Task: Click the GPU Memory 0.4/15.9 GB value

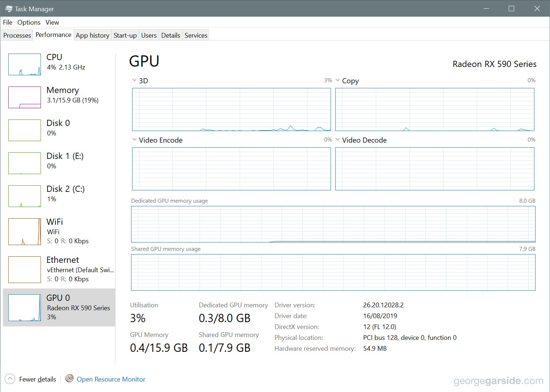Action: pos(159,348)
